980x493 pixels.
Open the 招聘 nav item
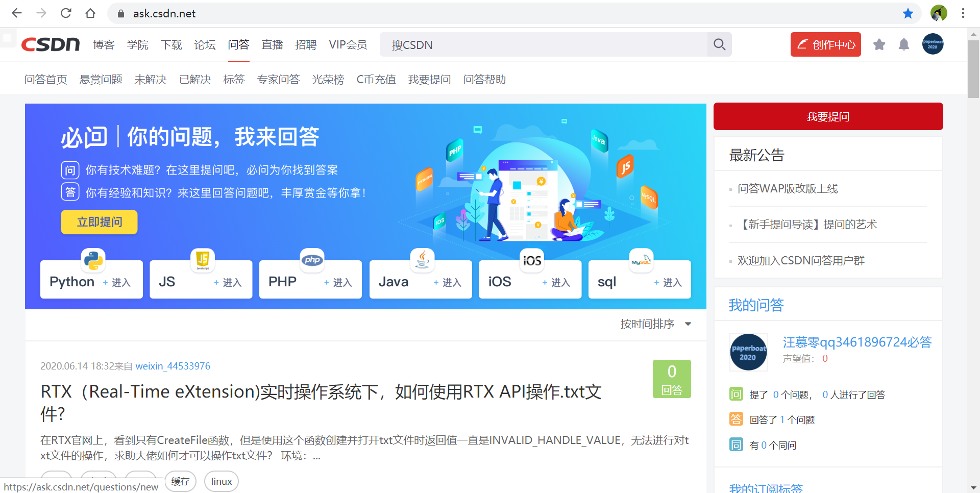click(306, 45)
